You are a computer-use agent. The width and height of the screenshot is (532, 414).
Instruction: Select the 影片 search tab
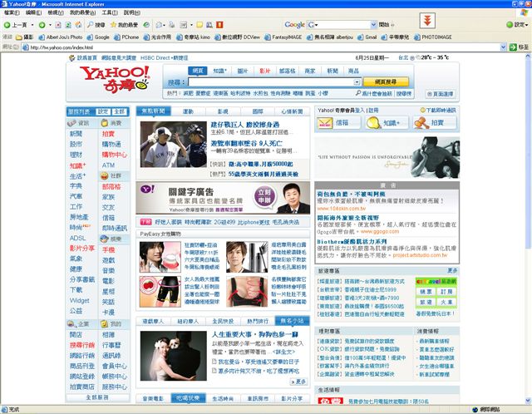coord(264,71)
